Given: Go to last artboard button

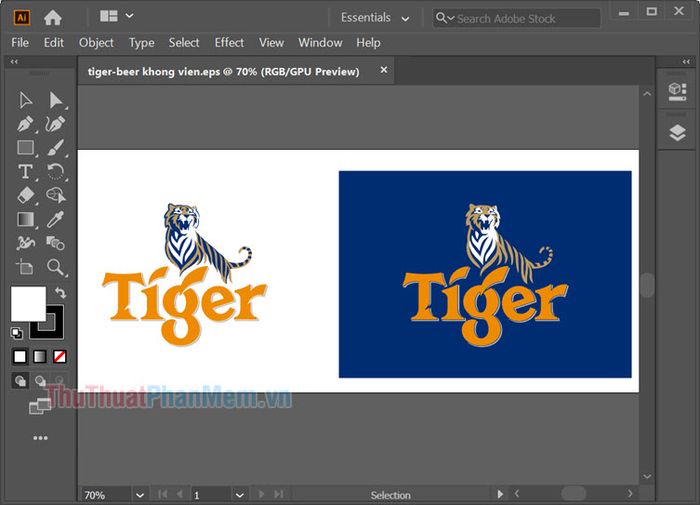Looking at the screenshot, I should click(x=279, y=494).
